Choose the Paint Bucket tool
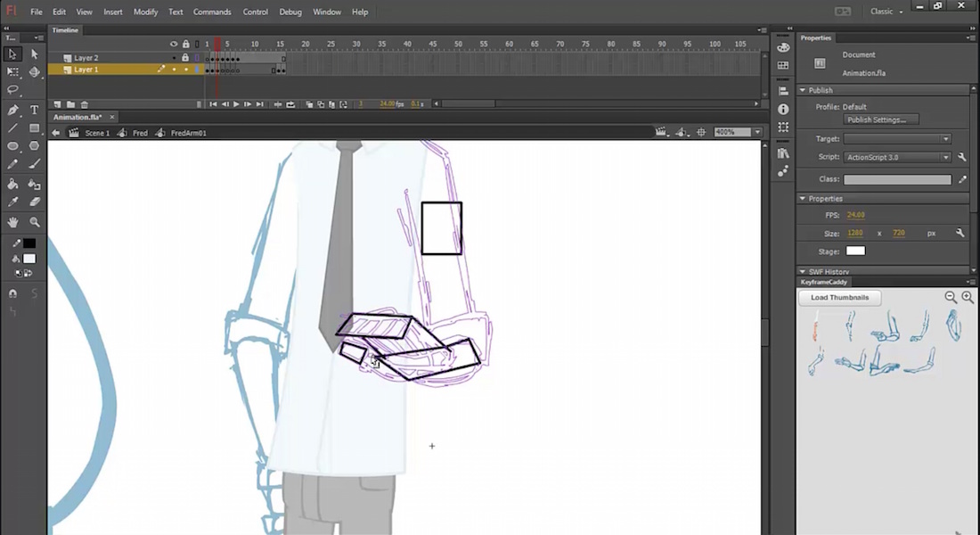Image resolution: width=980 pixels, height=535 pixels. pos(13,184)
